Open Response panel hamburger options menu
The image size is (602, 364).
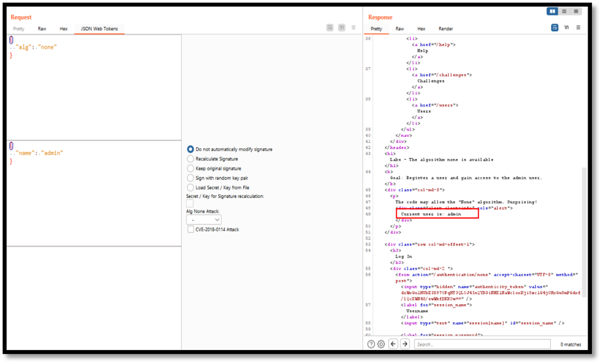578,27
